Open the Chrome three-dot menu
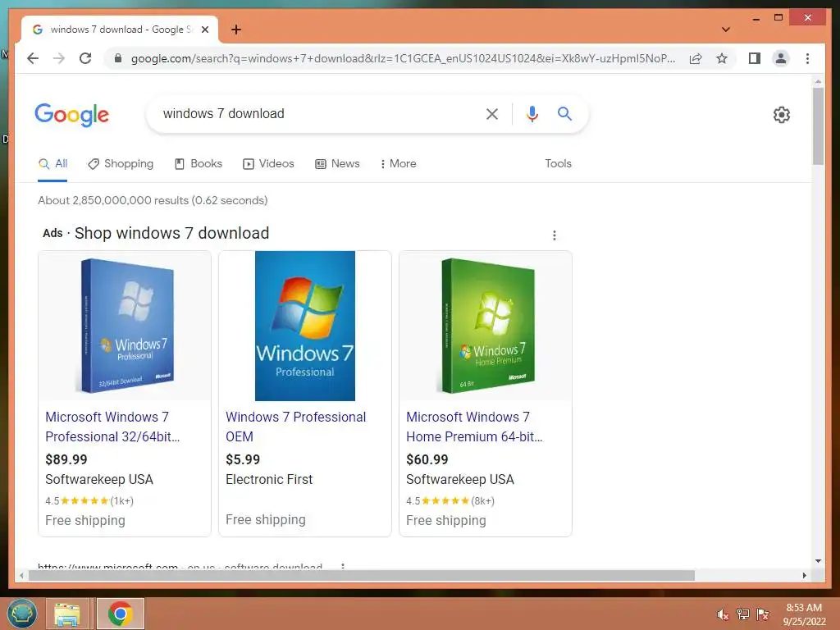Screen dimensions: 840x630 [807, 58]
